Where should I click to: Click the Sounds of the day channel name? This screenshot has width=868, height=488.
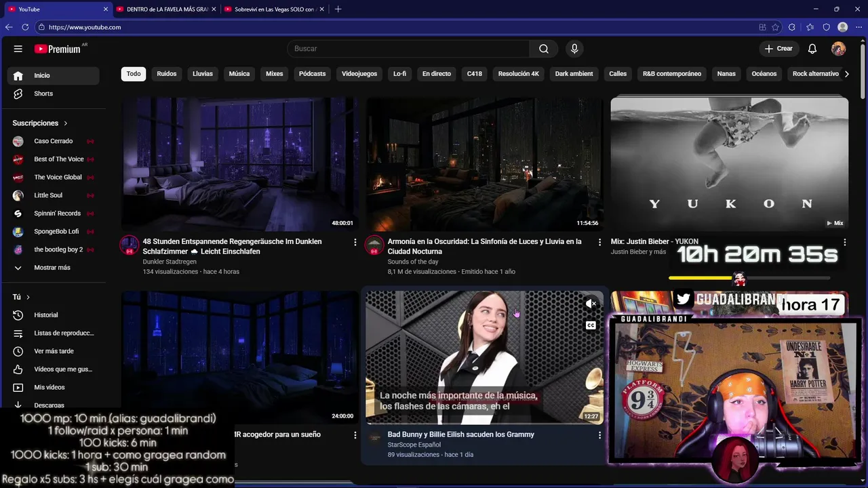coord(413,262)
